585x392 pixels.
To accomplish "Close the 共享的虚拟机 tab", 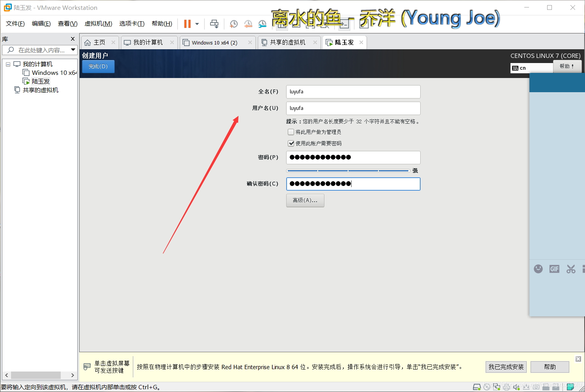I will [x=315, y=42].
